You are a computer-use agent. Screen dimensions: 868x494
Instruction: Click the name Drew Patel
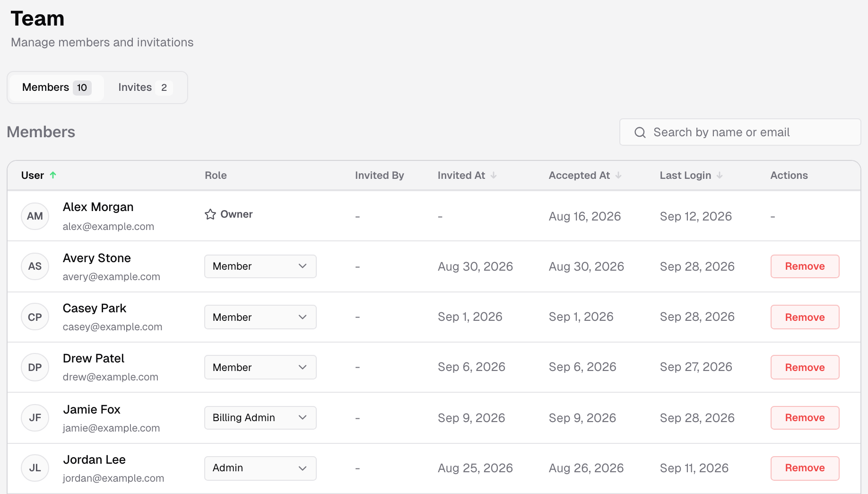click(94, 358)
